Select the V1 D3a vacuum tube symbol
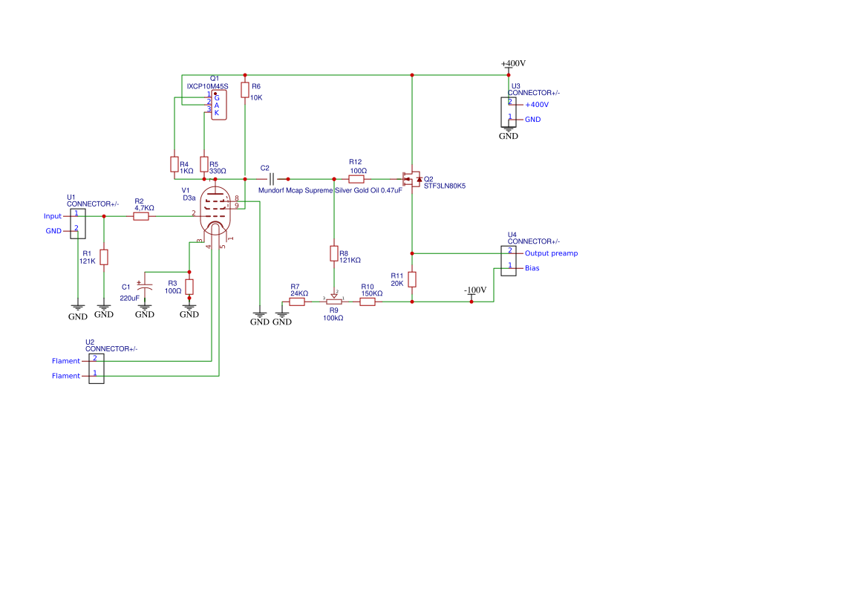This screenshot has height=615, width=868. pos(215,210)
